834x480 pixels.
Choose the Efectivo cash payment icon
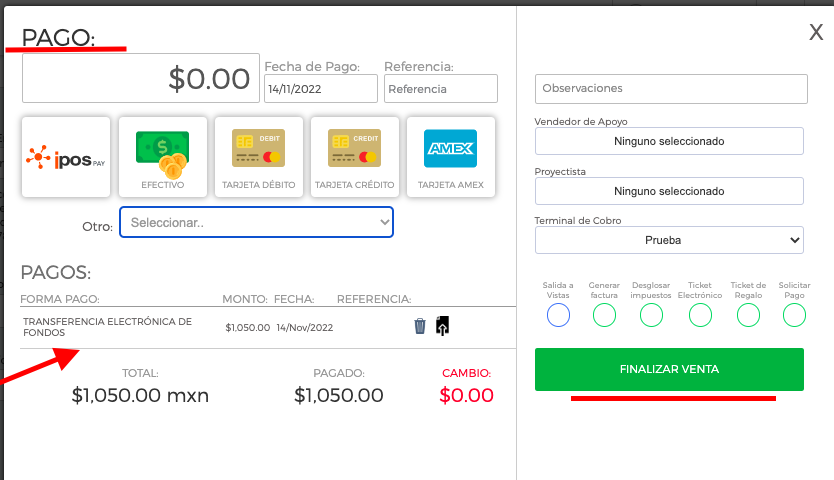pyautogui.click(x=163, y=157)
